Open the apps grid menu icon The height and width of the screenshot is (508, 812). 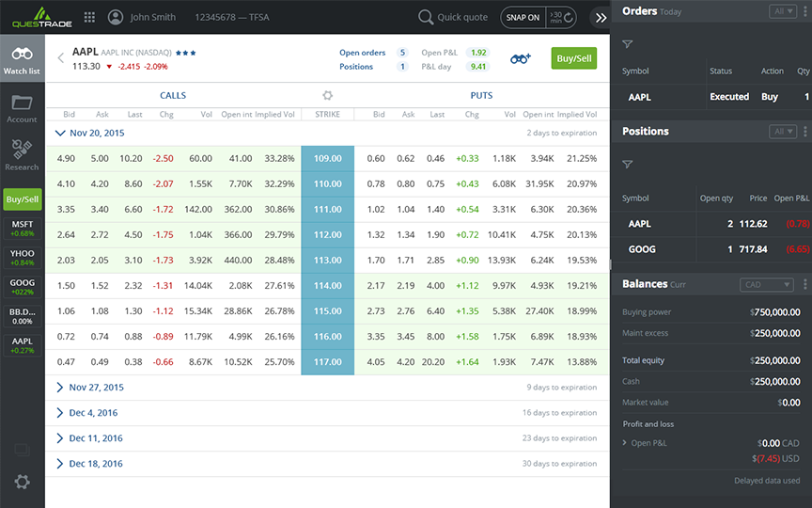pos(89,17)
